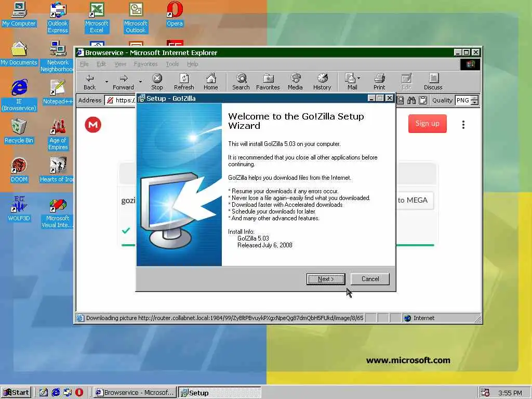Open Notepad++ desktop shortcut
Image resolution: width=532 pixels, height=399 pixels.
(x=58, y=92)
